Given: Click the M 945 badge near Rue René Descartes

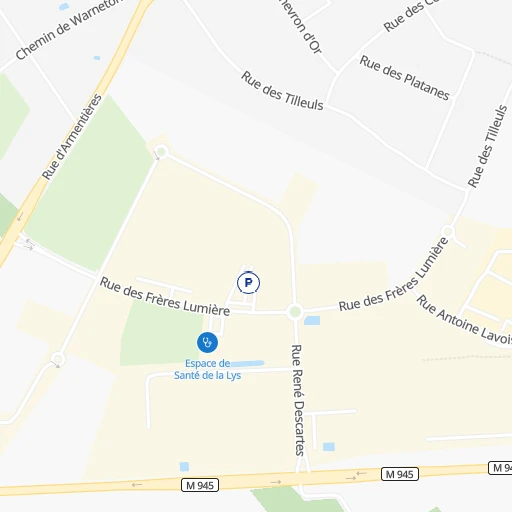Looking at the screenshot, I should click(x=400, y=474).
